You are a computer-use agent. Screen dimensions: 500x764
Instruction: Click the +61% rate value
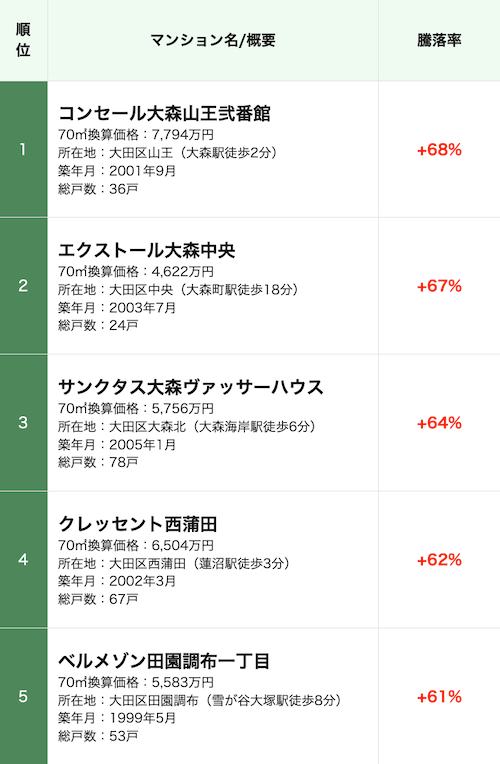pos(439,697)
